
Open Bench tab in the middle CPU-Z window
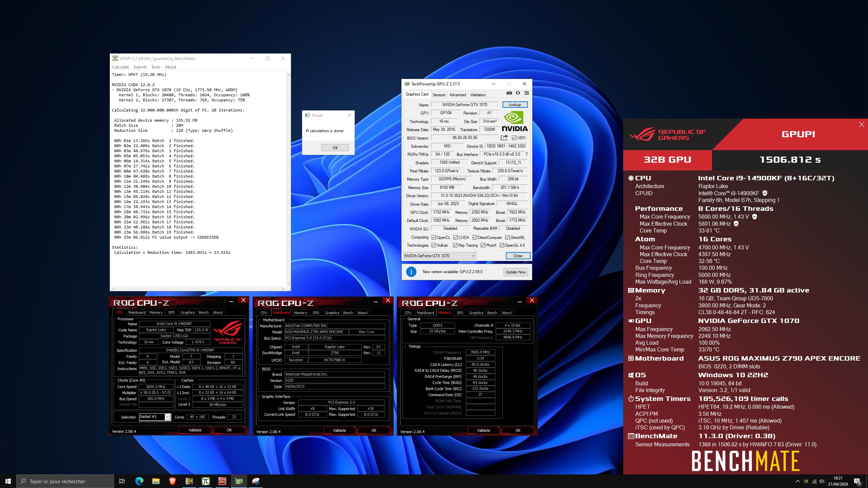click(348, 313)
